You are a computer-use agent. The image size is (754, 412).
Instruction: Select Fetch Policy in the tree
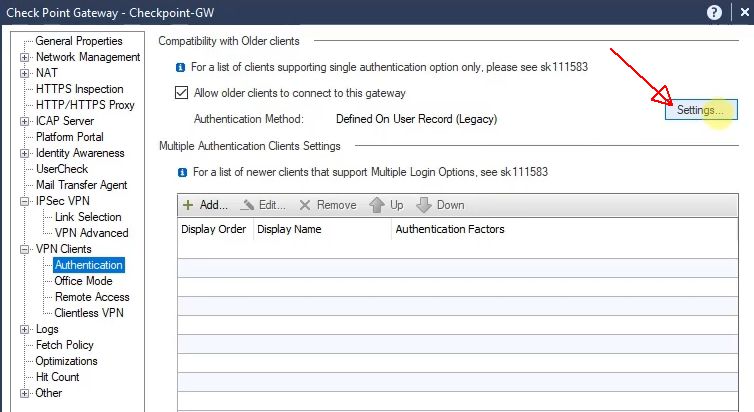coord(64,345)
